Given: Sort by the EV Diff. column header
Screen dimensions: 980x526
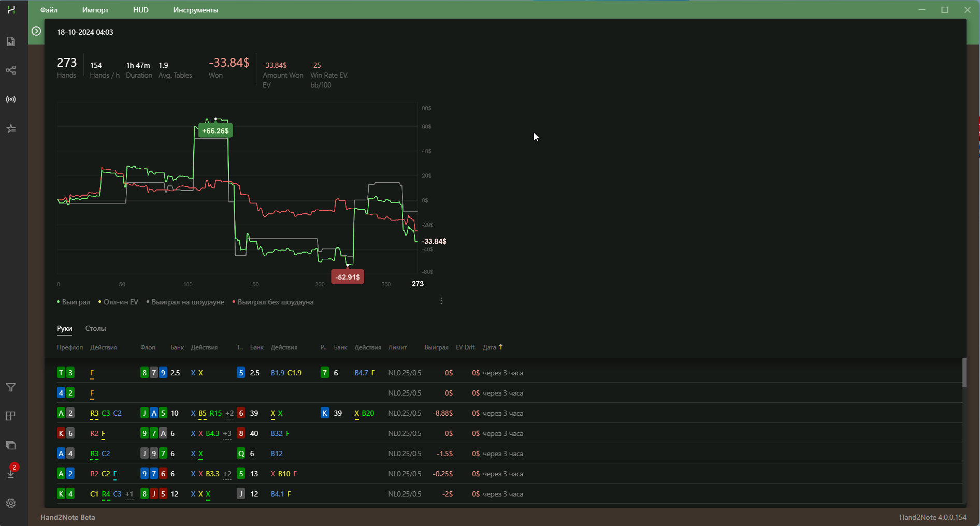Looking at the screenshot, I should [466, 347].
